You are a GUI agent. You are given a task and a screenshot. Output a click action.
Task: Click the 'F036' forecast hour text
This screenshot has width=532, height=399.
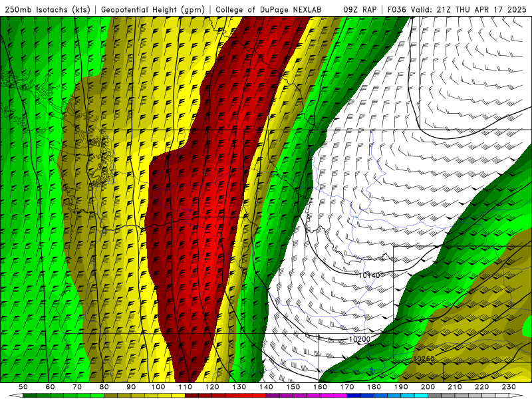click(396, 9)
